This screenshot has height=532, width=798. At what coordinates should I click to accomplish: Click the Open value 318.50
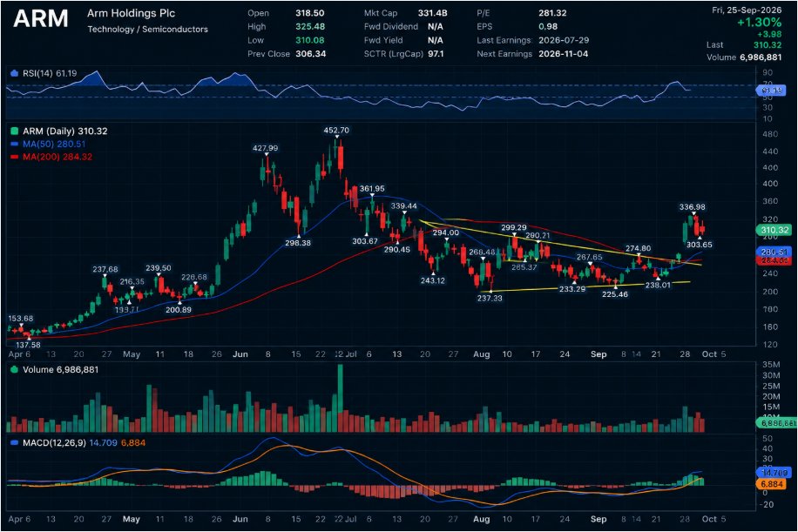click(x=309, y=13)
